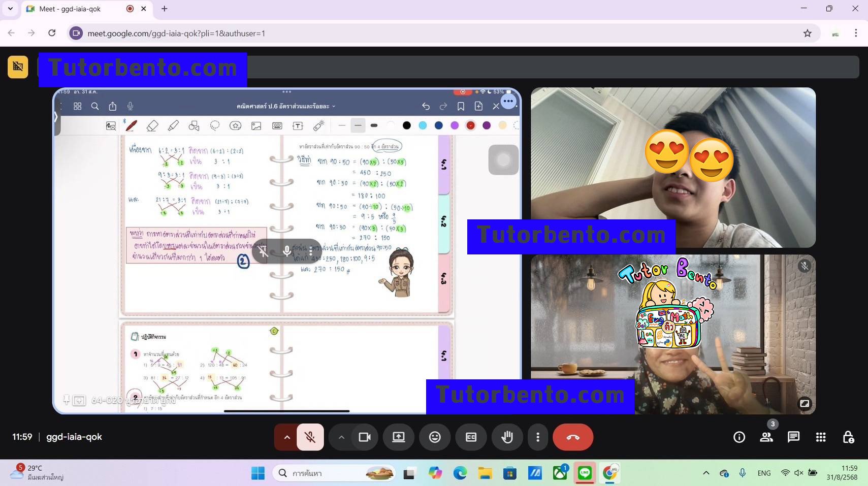868x486 pixels.
Task: Open the chat with everyone panel
Action: coord(793,437)
